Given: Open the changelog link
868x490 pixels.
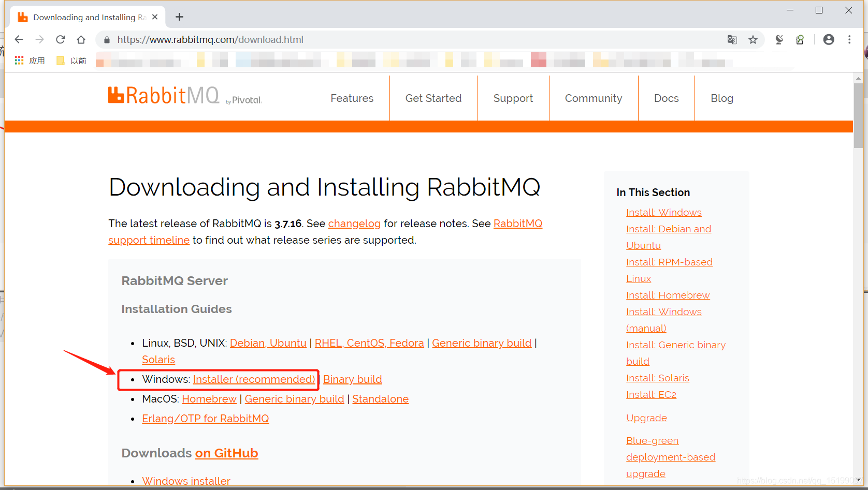Looking at the screenshot, I should (354, 224).
